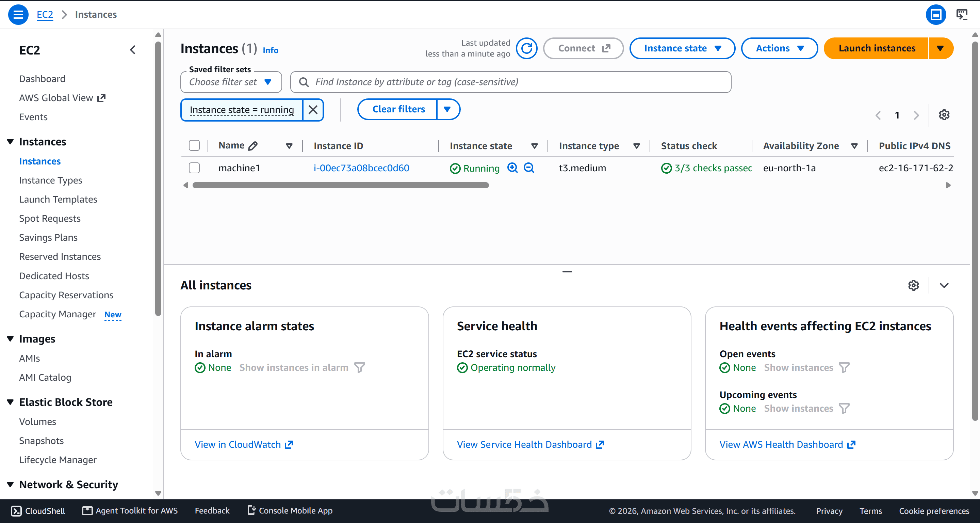The width and height of the screenshot is (980, 523).
Task: Open the Choose filter set dropdown
Action: [x=231, y=82]
